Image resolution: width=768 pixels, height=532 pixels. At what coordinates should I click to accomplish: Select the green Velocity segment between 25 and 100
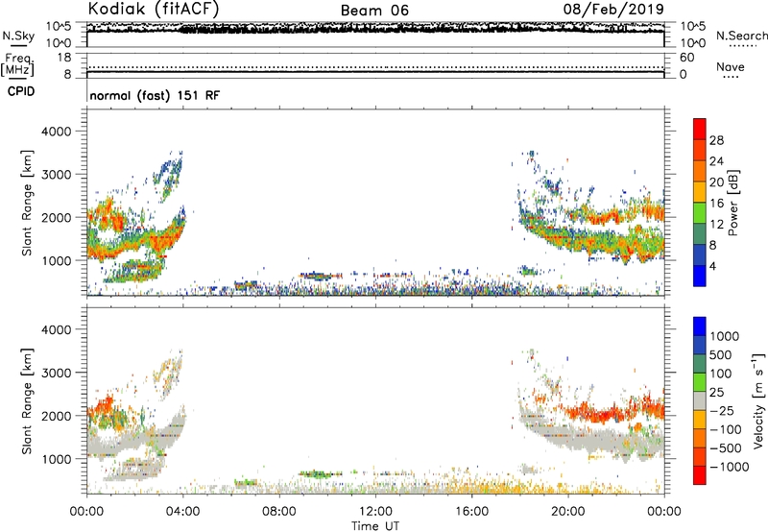pyautogui.click(x=700, y=382)
